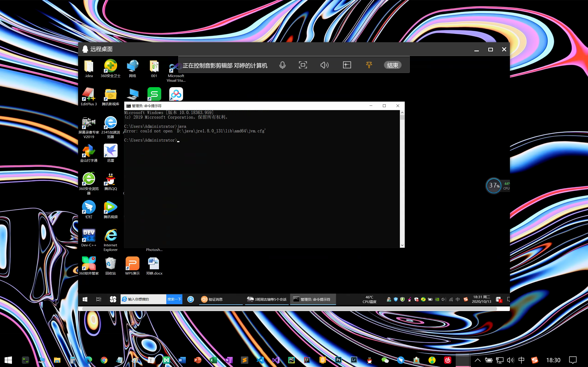Viewport: 588px width, 367px height.
Task: Click the 结束 button to end session
Action: [392, 65]
